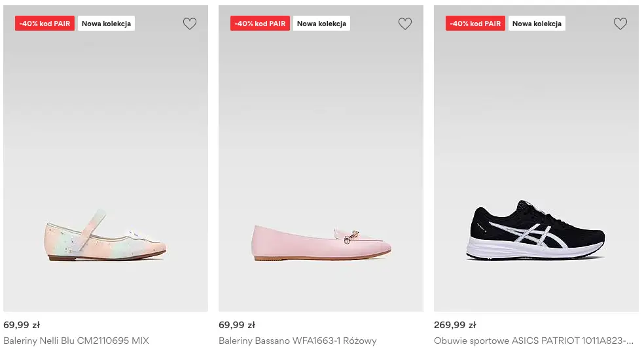
Task: Open Baleriny Nelli Blu CM2110695 MIX title link
Action: 77,341
